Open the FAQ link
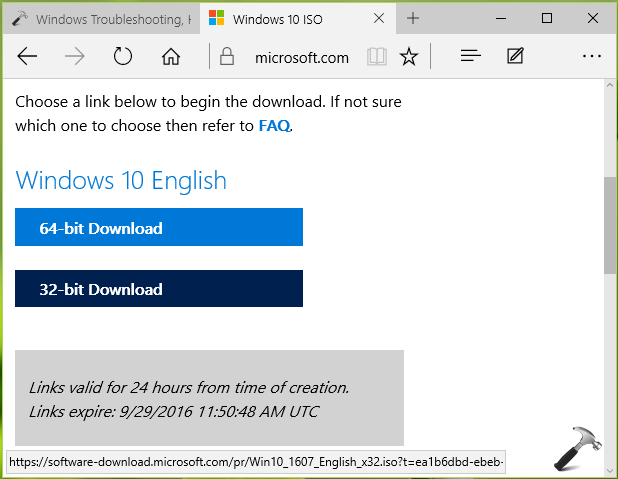 click(274, 126)
